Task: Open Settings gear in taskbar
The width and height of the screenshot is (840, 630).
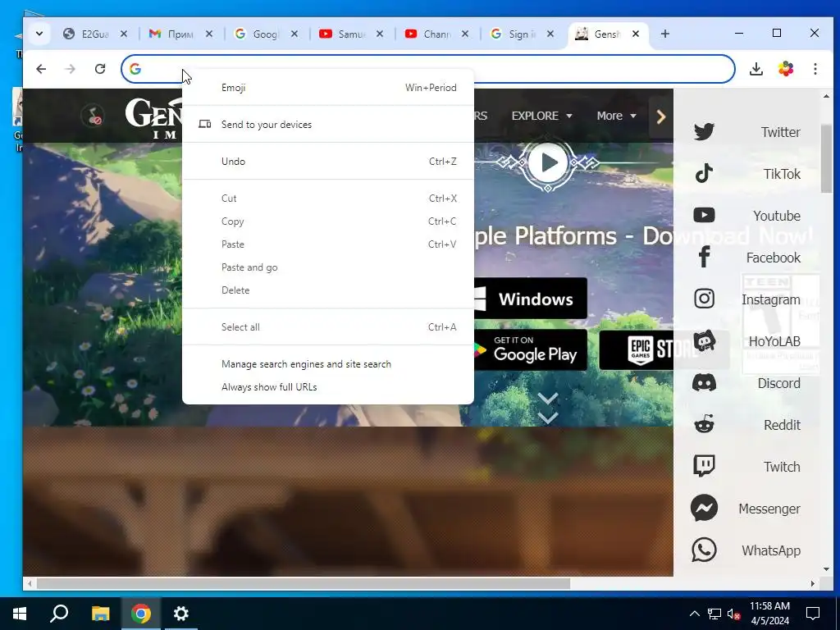Action: coord(181,614)
